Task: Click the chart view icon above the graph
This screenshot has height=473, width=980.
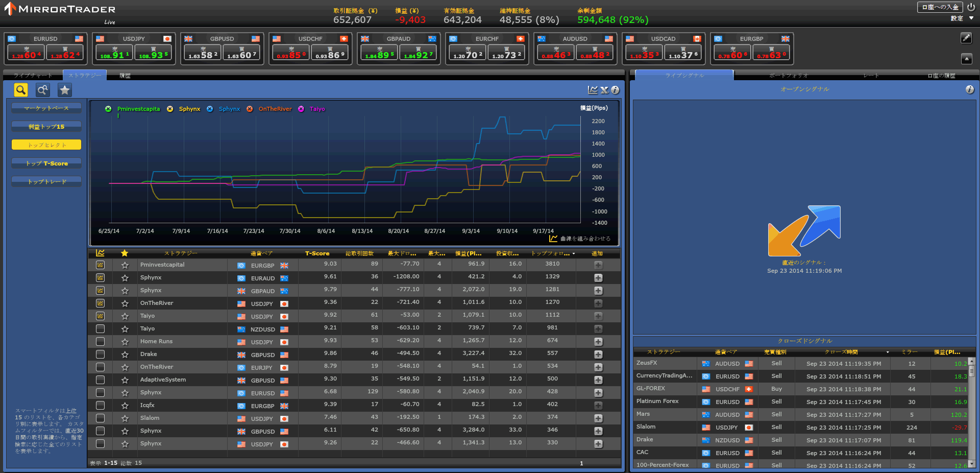Action: coord(593,90)
